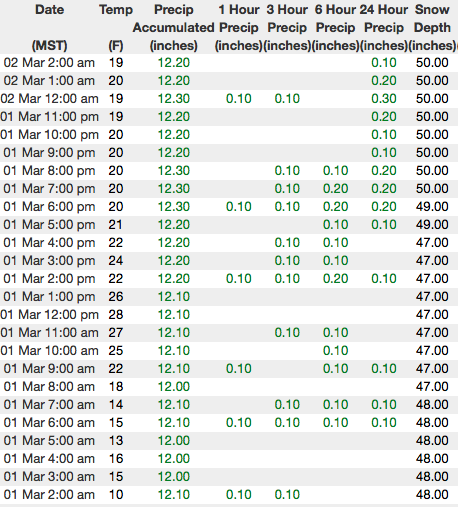Click snow depth 49.00 at 01 Mar 6:00 pm
This screenshot has width=458, height=507.
click(432, 207)
